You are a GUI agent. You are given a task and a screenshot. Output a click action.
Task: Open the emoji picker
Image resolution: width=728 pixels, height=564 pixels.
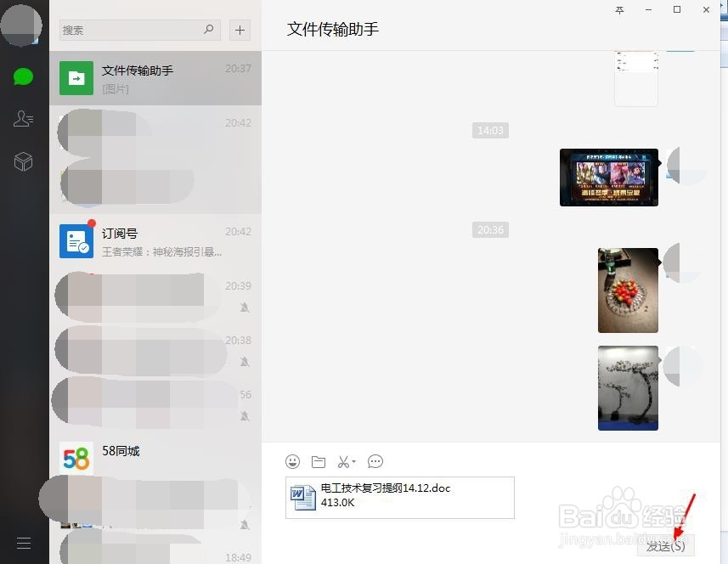click(x=293, y=461)
